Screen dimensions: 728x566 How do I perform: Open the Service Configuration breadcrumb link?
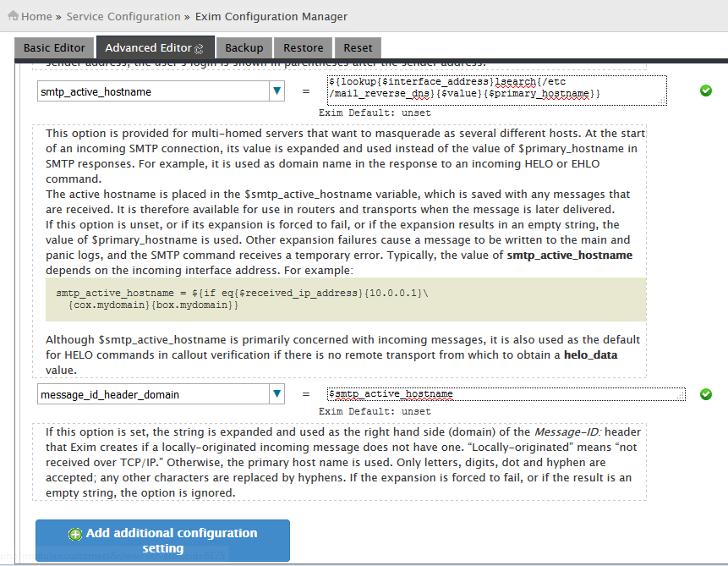(123, 16)
